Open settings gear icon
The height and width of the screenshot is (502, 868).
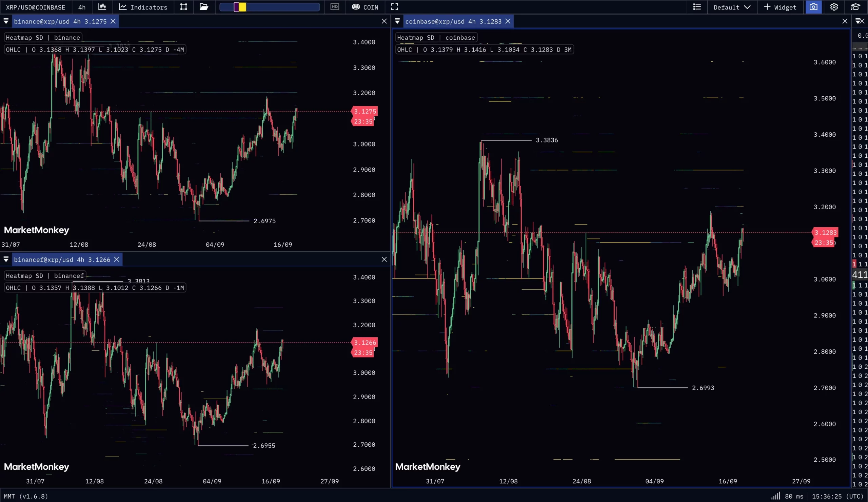(x=834, y=7)
